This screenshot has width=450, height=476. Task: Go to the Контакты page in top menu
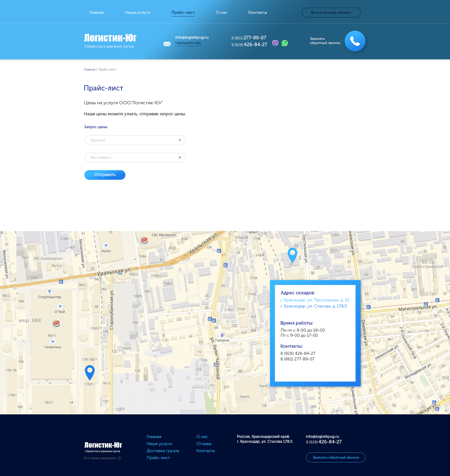pos(257,12)
